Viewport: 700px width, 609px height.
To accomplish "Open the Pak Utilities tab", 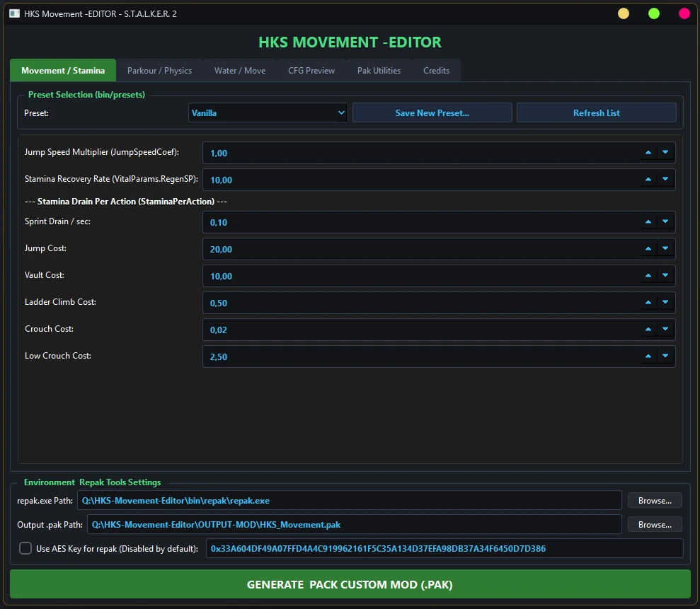I will click(x=379, y=71).
